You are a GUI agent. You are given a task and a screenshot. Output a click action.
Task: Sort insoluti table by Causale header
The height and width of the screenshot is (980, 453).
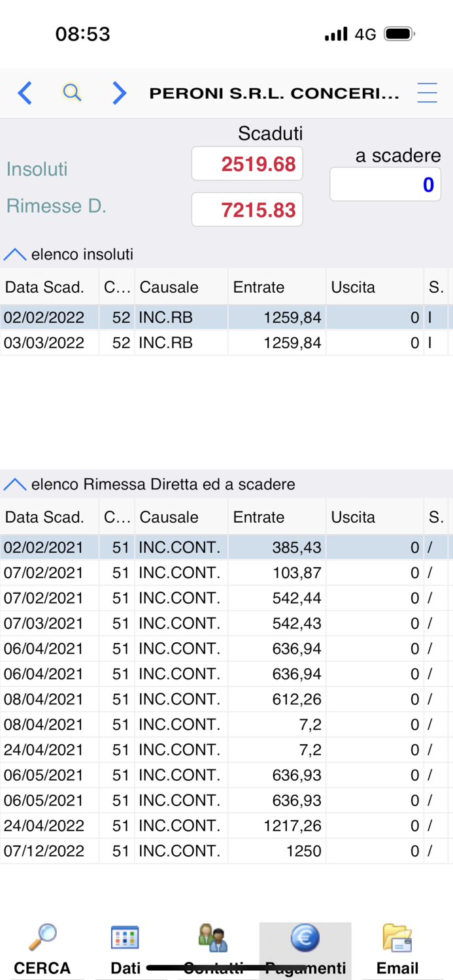[181, 287]
